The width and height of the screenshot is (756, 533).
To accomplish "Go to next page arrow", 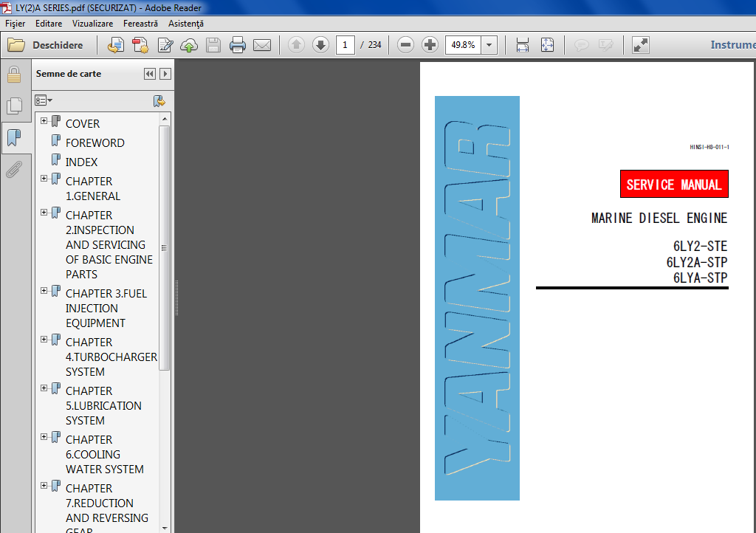I will point(320,45).
